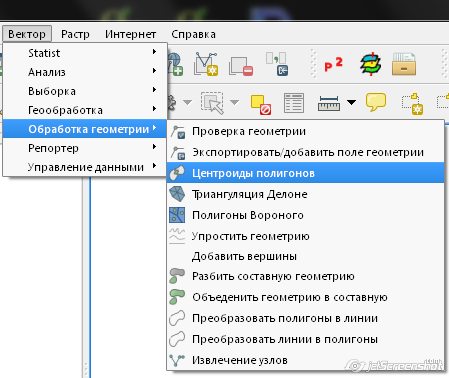Click the Проверка геометрии icon

(x=178, y=132)
